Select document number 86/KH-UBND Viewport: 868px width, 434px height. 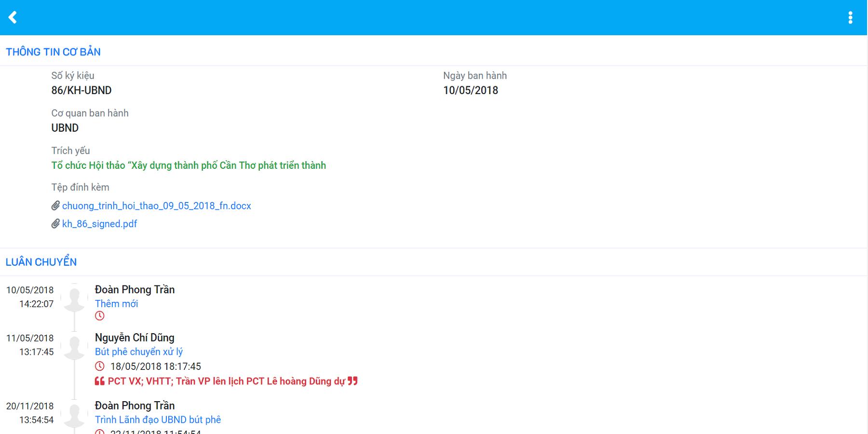click(x=81, y=90)
